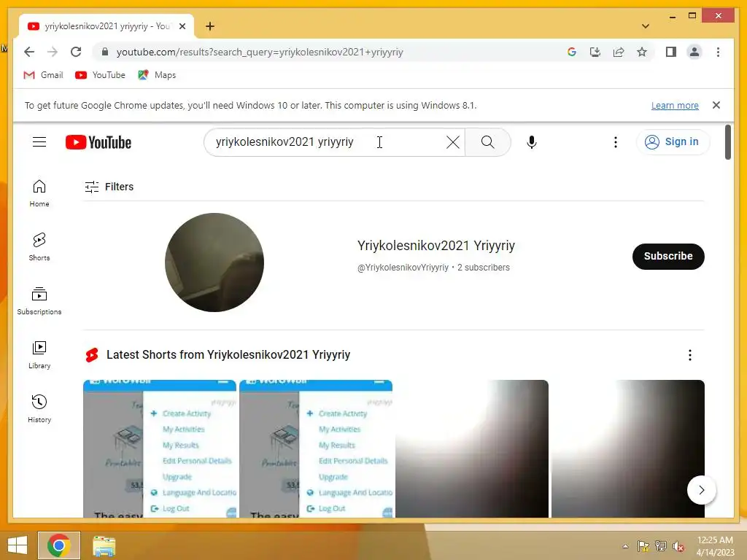
Task: Open Subscriptions in the sidebar
Action: tap(39, 301)
